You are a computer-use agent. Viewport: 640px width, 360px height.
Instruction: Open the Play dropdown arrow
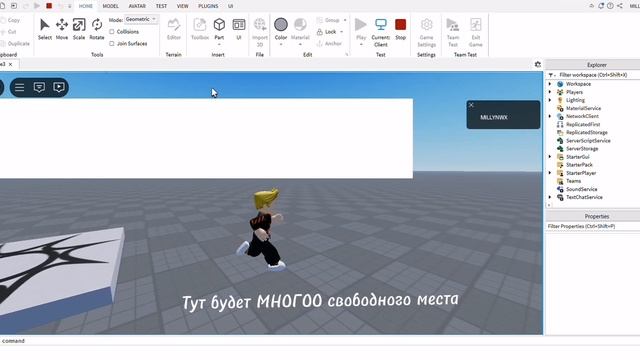pyautogui.click(x=361, y=44)
